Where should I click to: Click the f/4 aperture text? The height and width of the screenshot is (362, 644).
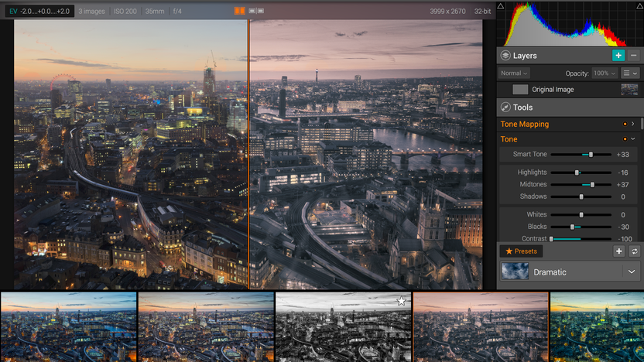coord(177,11)
